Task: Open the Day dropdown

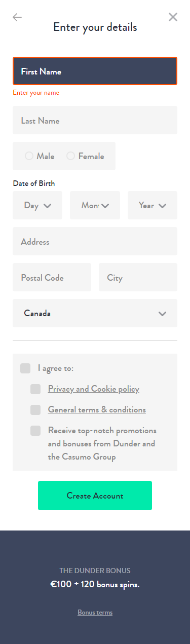Action: click(x=37, y=205)
